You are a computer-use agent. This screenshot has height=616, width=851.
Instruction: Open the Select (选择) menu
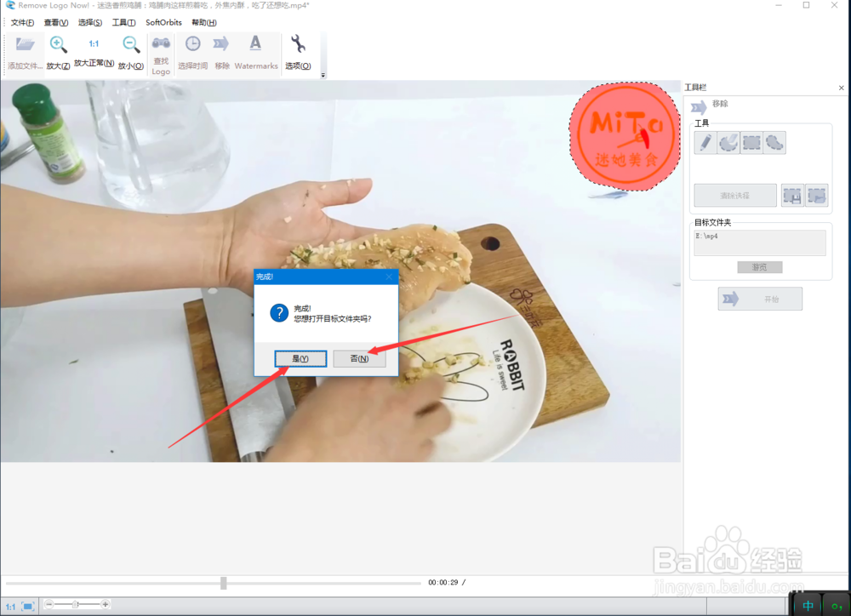click(89, 22)
